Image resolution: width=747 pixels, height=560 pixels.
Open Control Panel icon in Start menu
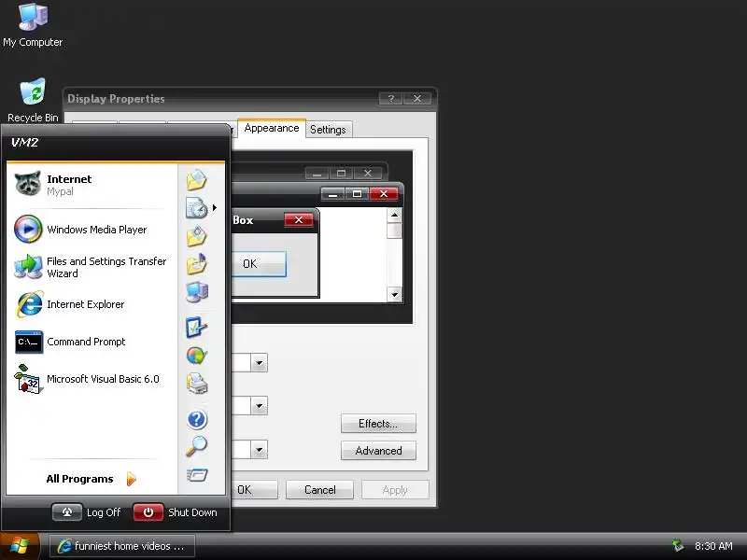tap(196, 328)
